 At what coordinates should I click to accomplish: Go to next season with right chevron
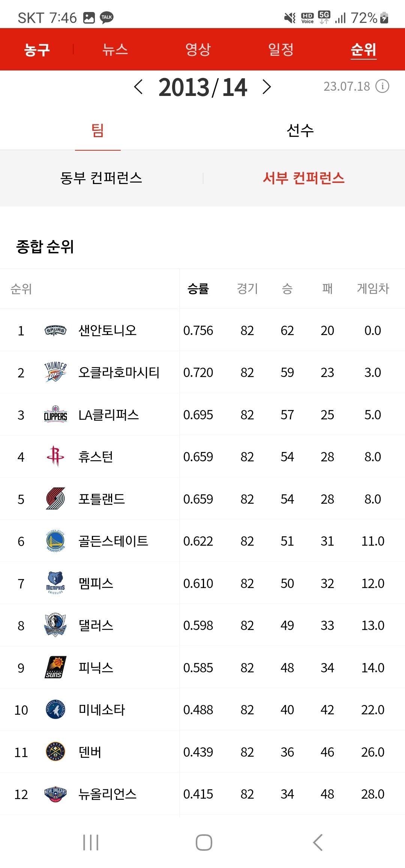coord(267,87)
